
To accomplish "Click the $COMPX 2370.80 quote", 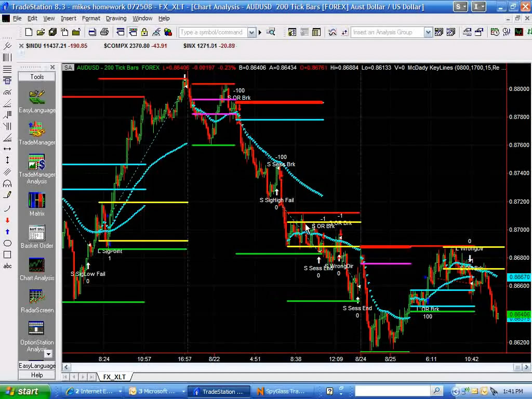I will point(136,46).
